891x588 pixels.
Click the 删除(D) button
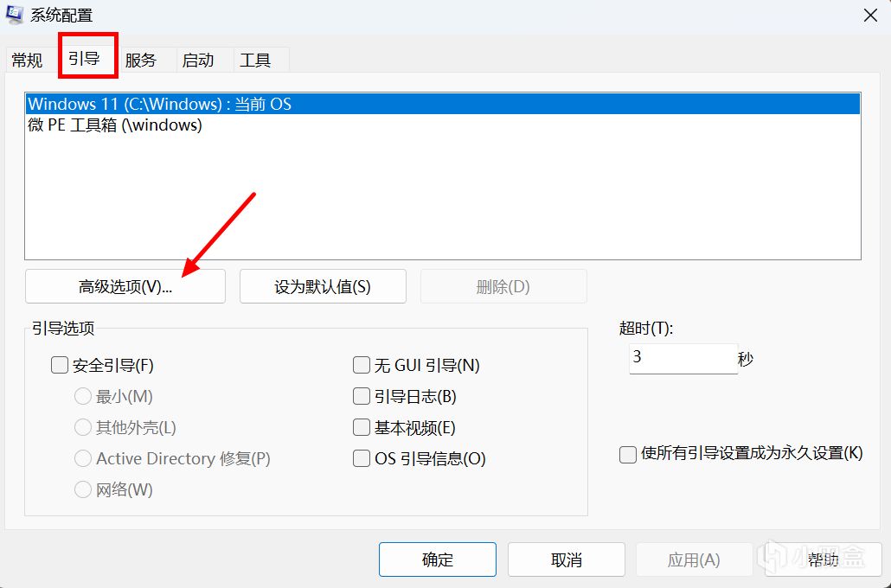[x=503, y=286]
